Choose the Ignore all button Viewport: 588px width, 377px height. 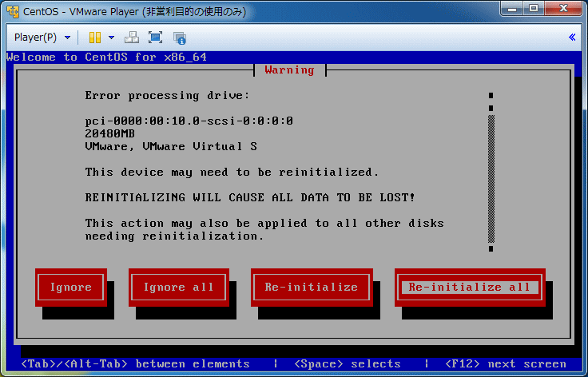click(178, 288)
